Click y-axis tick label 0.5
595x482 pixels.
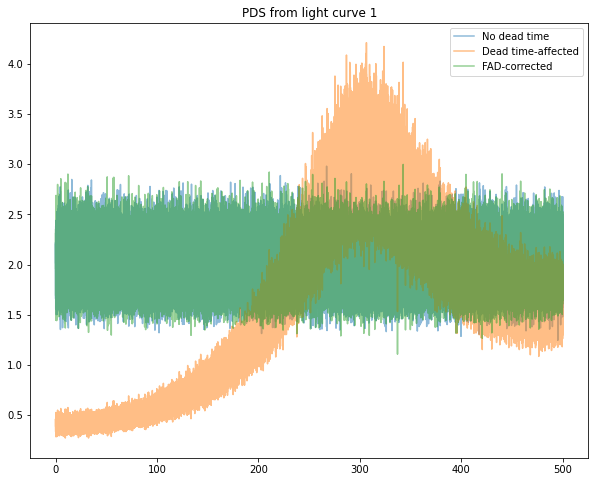pyautogui.click(x=15, y=415)
